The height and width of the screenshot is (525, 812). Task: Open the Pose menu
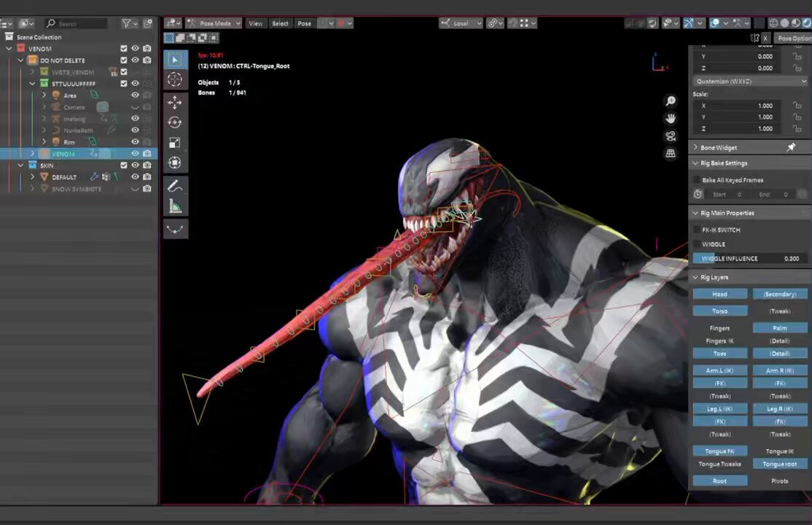305,23
